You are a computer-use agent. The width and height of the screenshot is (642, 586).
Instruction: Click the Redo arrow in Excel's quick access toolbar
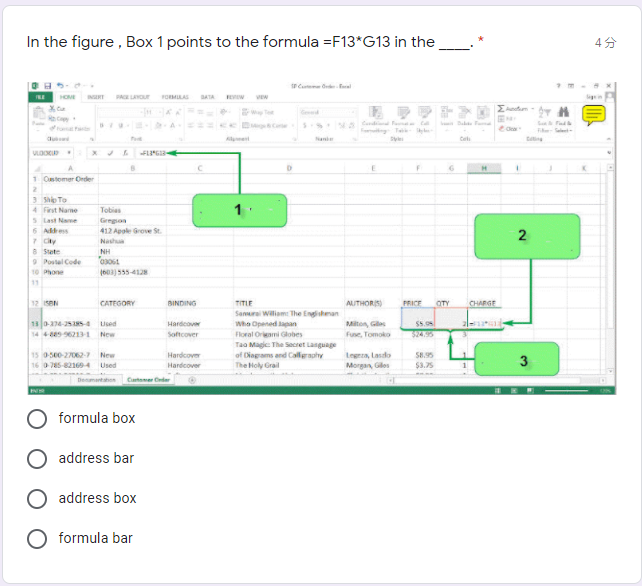(77, 86)
